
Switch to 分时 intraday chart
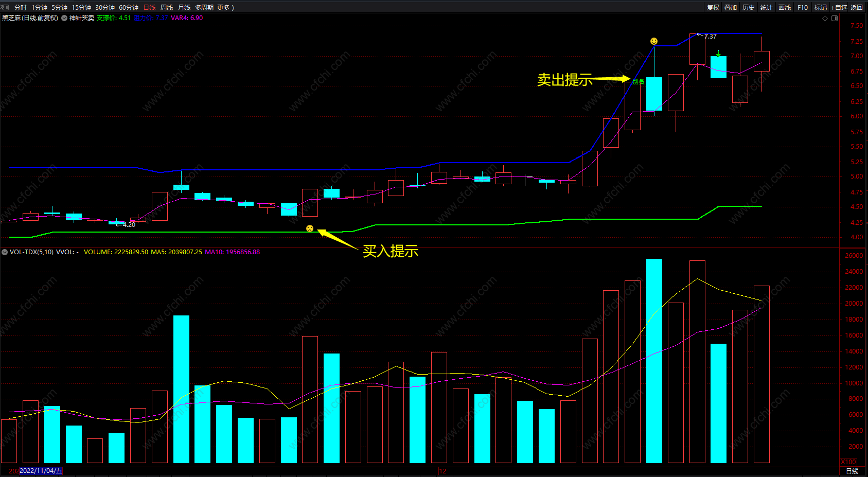[21, 8]
